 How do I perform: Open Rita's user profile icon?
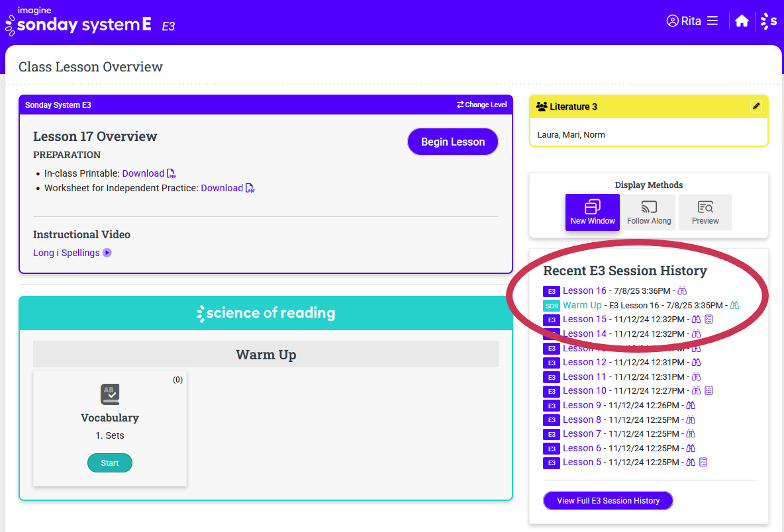coord(673,21)
